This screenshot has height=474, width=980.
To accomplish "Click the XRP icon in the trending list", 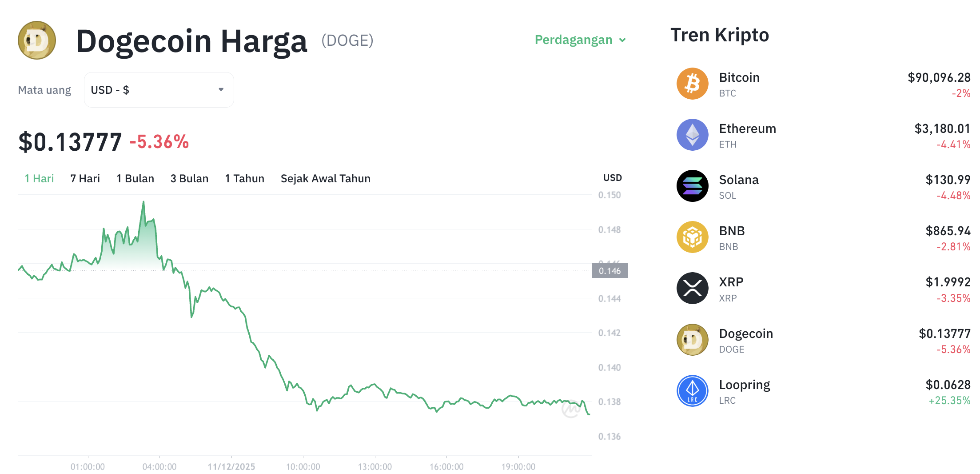I will pyautogui.click(x=692, y=288).
